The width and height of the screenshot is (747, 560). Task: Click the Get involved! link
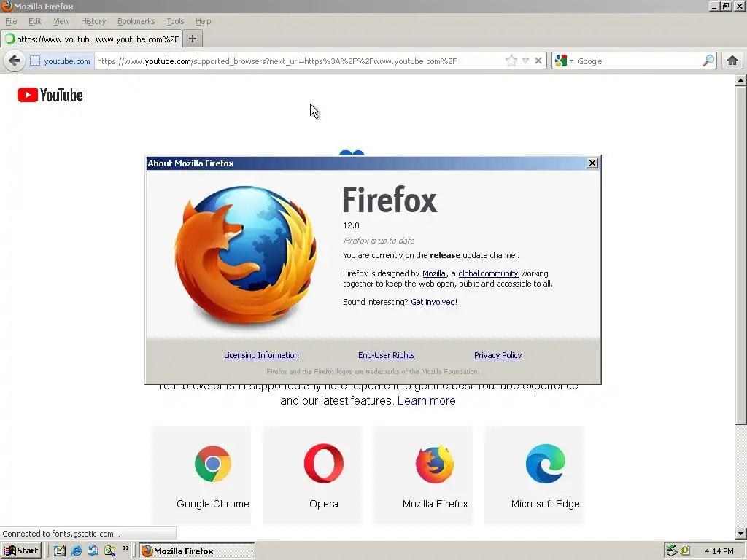(434, 302)
